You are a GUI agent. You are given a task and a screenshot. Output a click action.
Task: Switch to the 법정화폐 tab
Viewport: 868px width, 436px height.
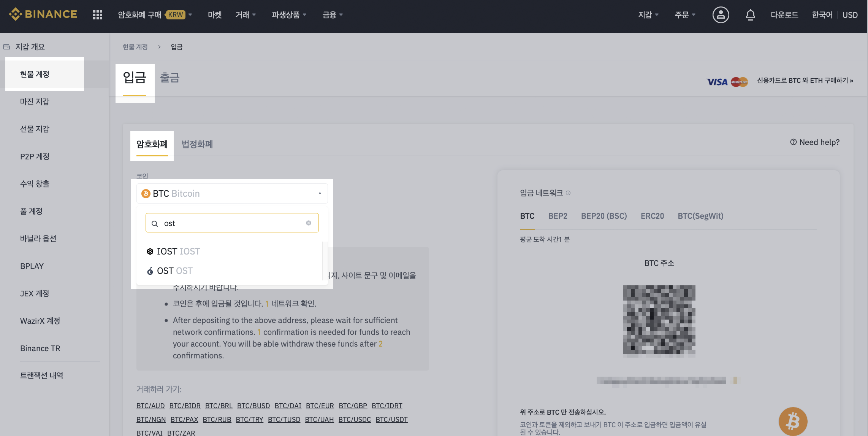(x=197, y=144)
